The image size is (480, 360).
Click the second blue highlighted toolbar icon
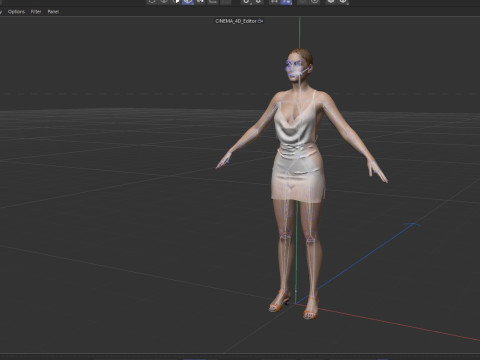pos(286,2)
